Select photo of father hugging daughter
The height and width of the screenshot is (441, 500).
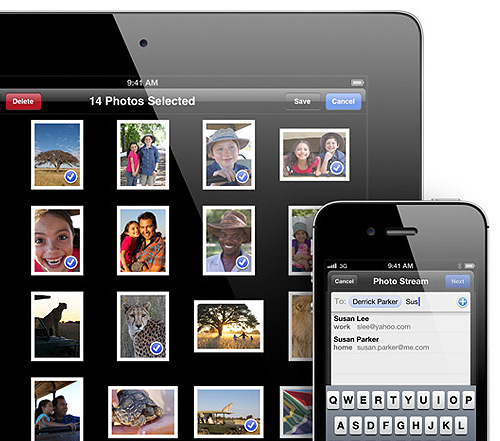[x=143, y=241]
